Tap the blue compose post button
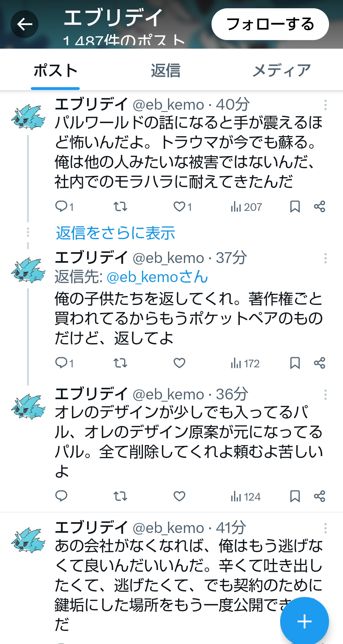Image resolution: width=343 pixels, height=644 pixels. pyautogui.click(x=304, y=621)
